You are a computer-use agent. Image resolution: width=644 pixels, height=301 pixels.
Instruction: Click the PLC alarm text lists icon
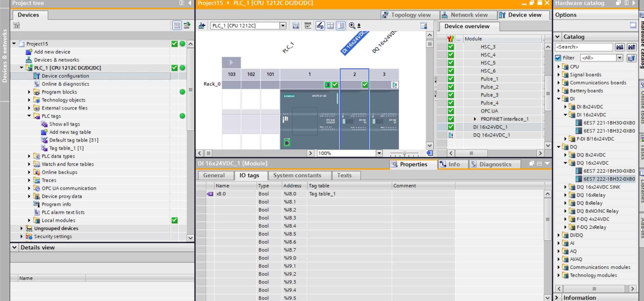click(37, 212)
